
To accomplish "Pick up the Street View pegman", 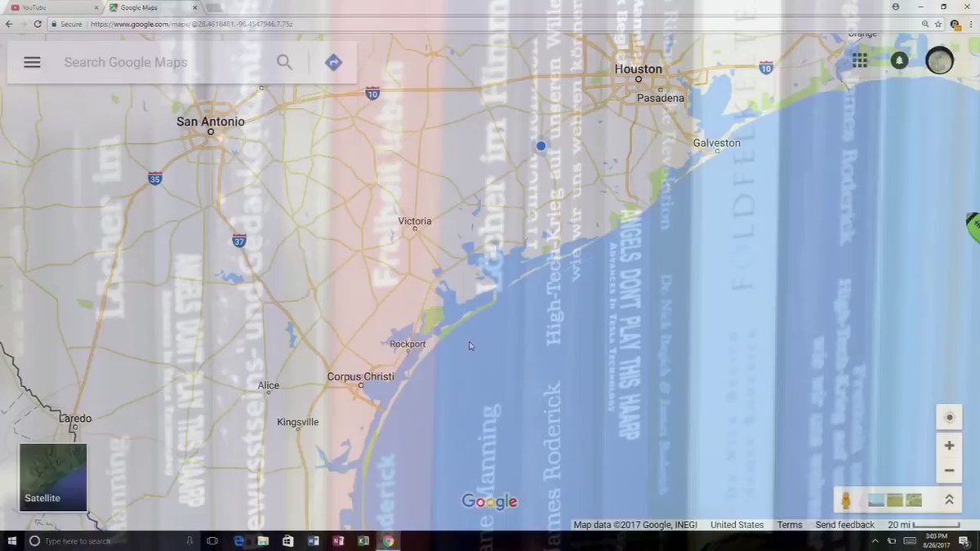I will (x=847, y=500).
